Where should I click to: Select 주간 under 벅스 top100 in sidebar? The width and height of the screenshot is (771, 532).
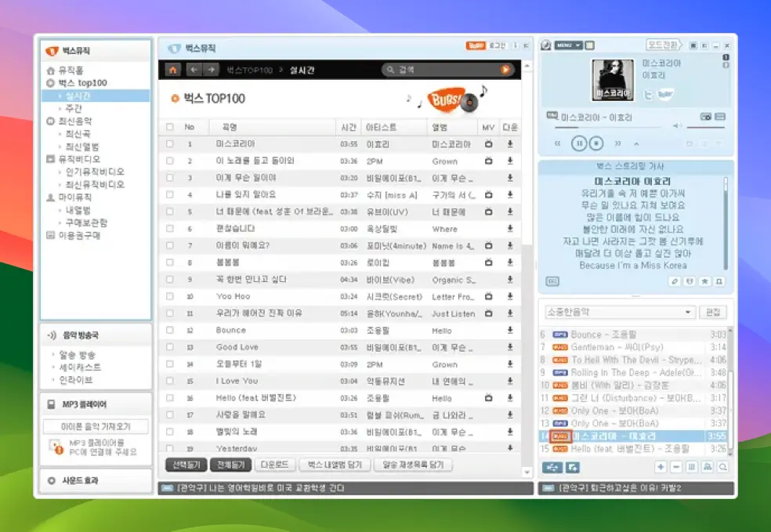point(74,108)
